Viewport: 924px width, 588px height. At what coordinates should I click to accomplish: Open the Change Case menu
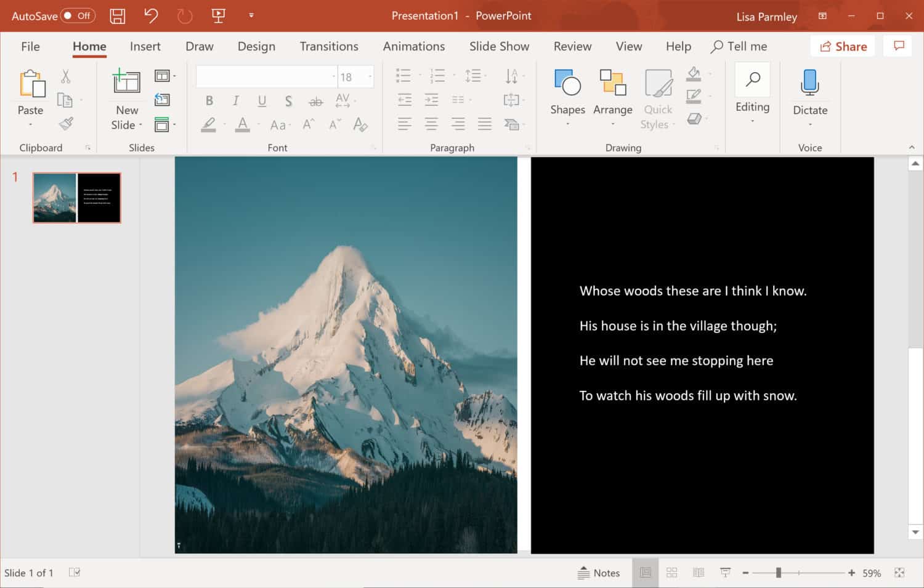pyautogui.click(x=280, y=124)
